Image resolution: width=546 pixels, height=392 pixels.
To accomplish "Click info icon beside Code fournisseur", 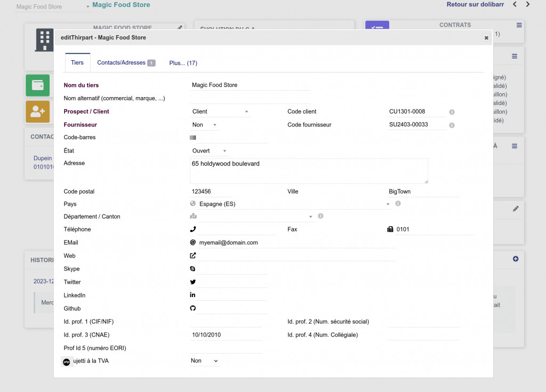I will coord(452,125).
